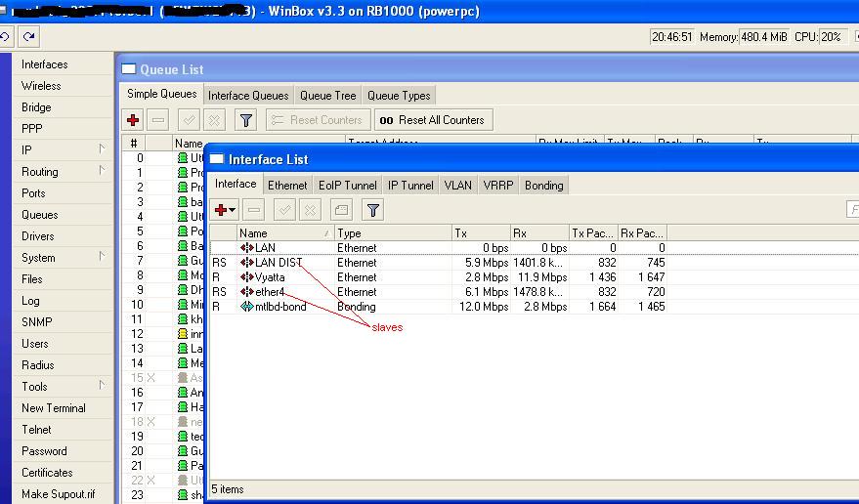Image resolution: width=859 pixels, height=504 pixels.
Task: Click the ether4 interface icon
Action: click(x=247, y=292)
